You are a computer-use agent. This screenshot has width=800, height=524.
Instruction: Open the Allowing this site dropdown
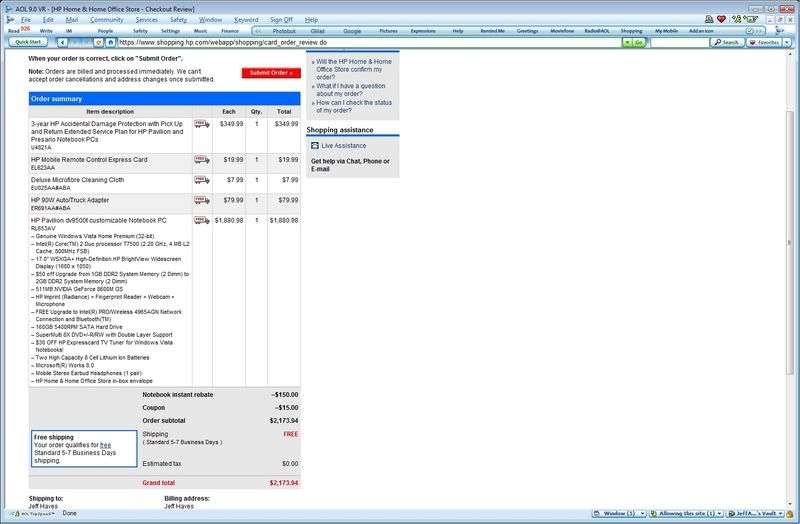(x=686, y=513)
